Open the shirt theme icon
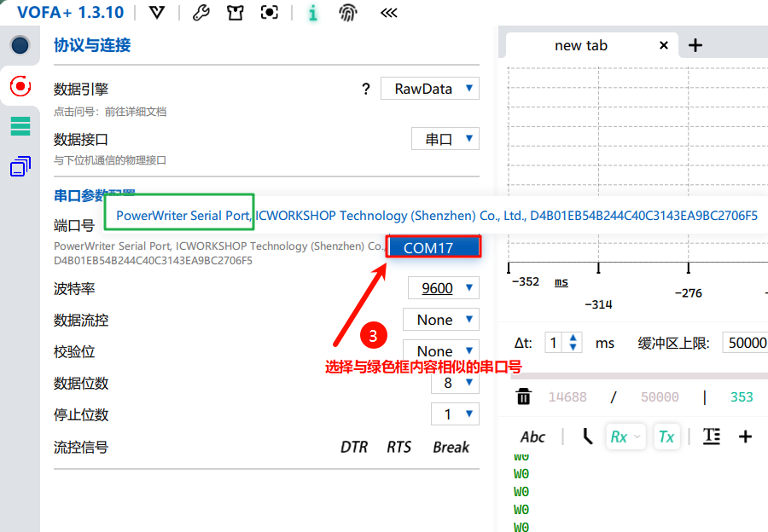The width and height of the screenshot is (768, 532). pos(236,13)
